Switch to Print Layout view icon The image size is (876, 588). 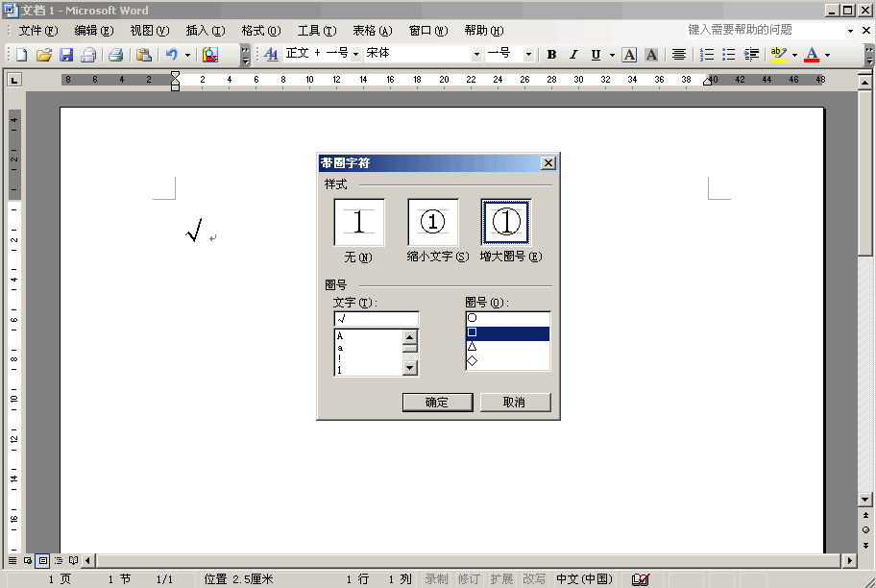(x=43, y=560)
